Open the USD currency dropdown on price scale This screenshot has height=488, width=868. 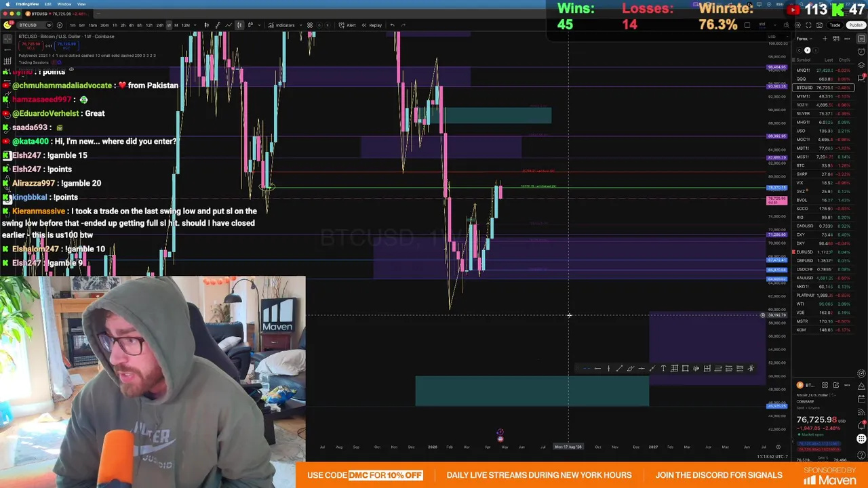pyautogui.click(x=778, y=37)
